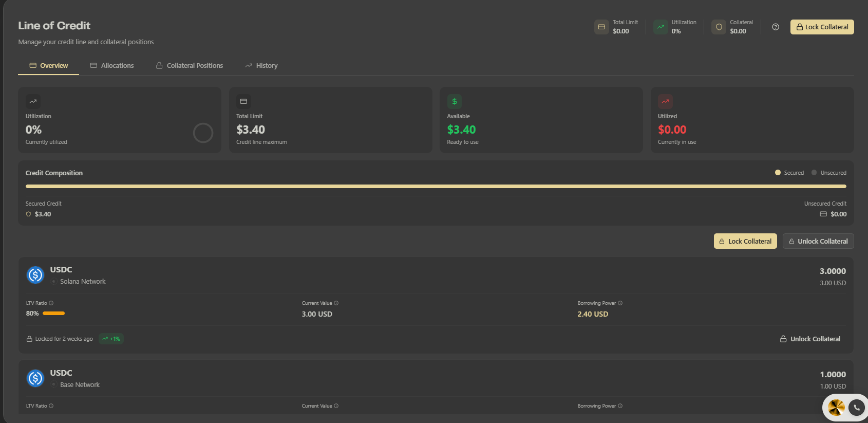Click the utilization circular progress ring
This screenshot has height=423, width=868.
pyautogui.click(x=203, y=133)
